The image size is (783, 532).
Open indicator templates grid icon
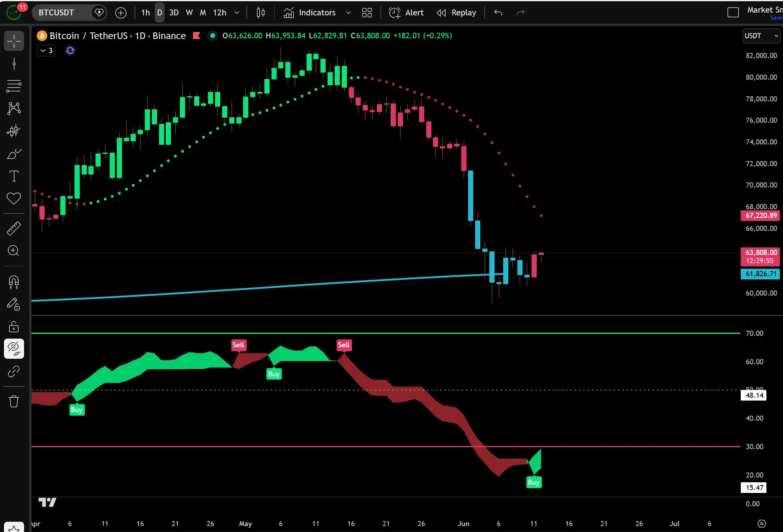coord(367,13)
